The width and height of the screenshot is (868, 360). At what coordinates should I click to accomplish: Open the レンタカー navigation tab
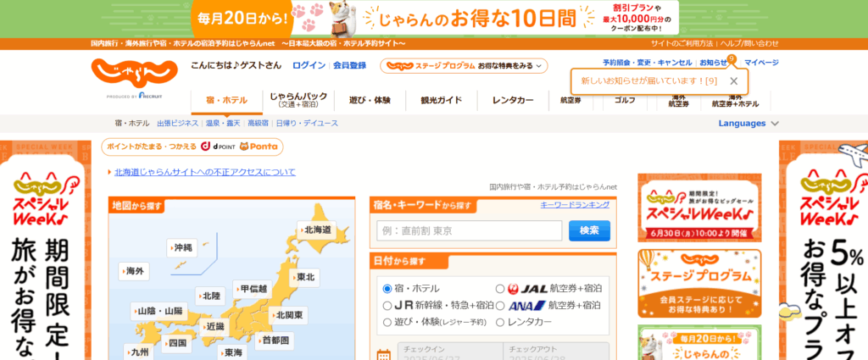(513, 101)
